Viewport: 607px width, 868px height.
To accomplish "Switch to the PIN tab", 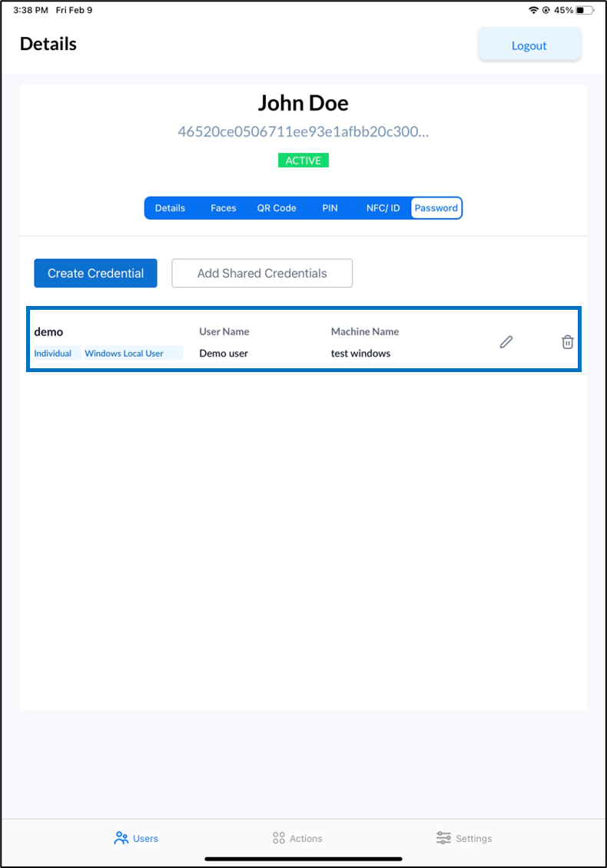I will (330, 208).
